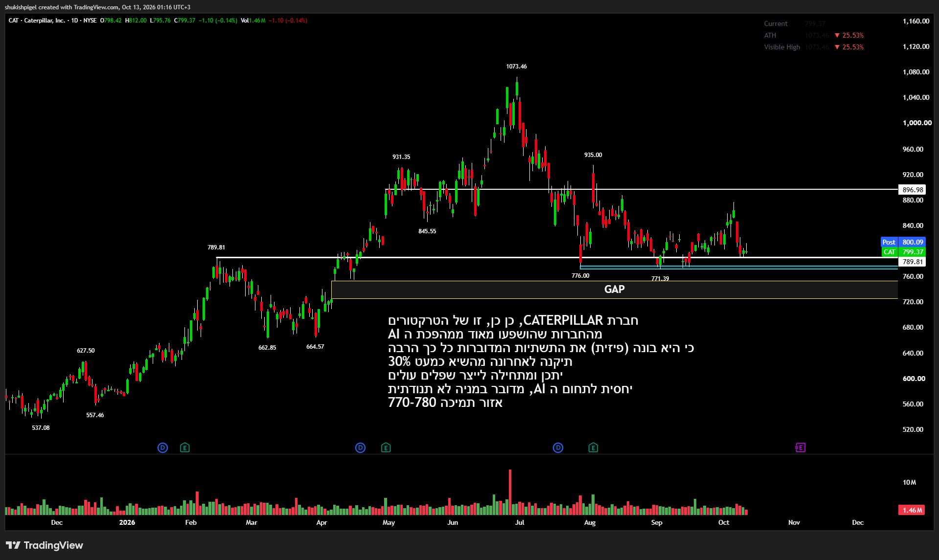Click the earnings marker just before Feb
Image resolution: width=939 pixels, height=560 pixels.
pyautogui.click(x=184, y=448)
